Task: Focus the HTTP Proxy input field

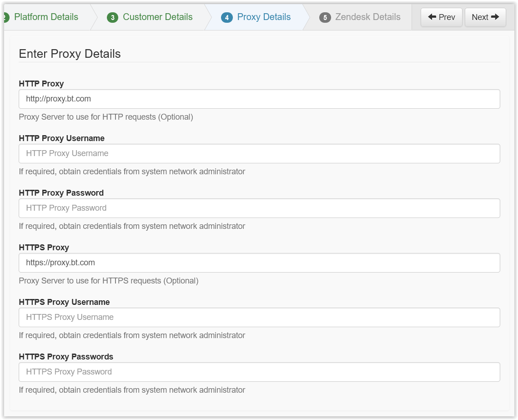Action: tap(259, 99)
